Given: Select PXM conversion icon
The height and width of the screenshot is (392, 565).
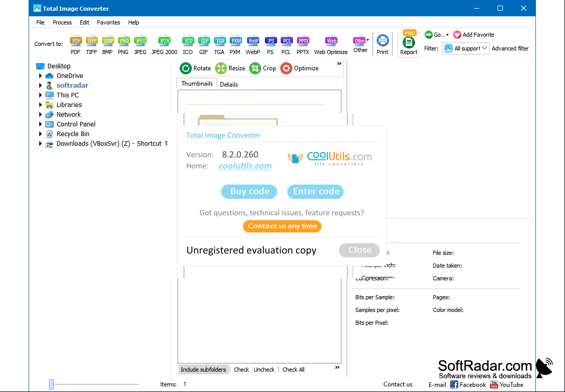Looking at the screenshot, I should coord(235,41).
